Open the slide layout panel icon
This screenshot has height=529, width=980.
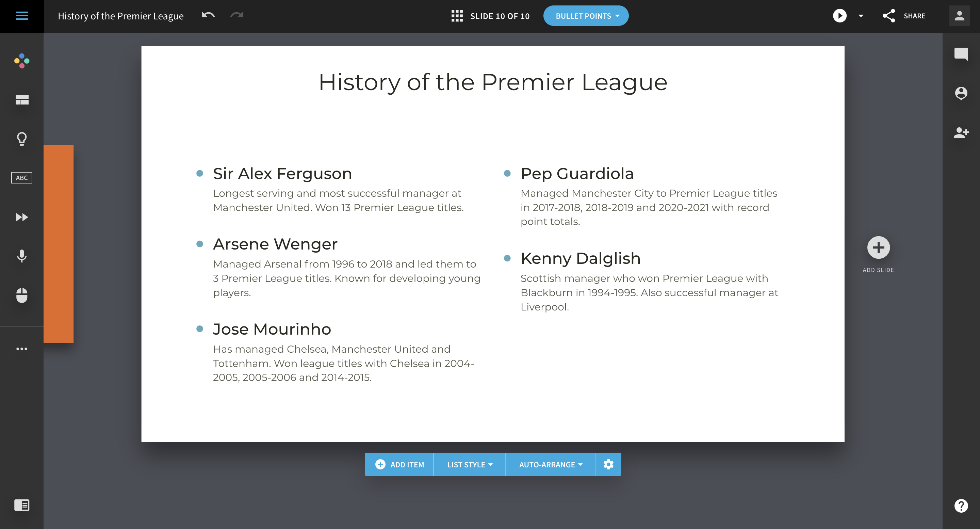[x=22, y=100]
